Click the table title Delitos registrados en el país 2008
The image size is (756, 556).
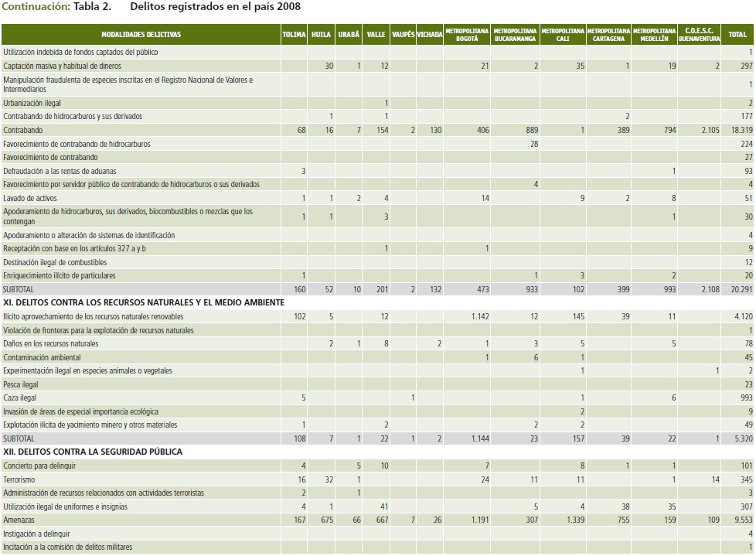coord(215,7)
